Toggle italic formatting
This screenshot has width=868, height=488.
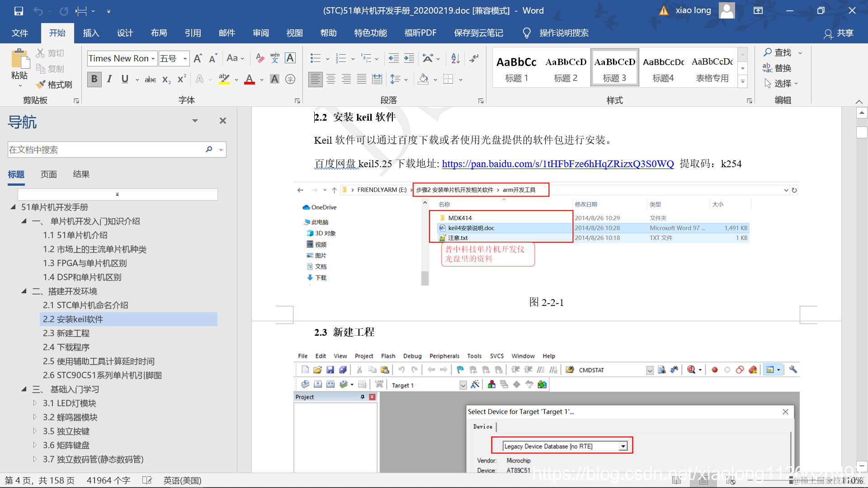coord(109,80)
